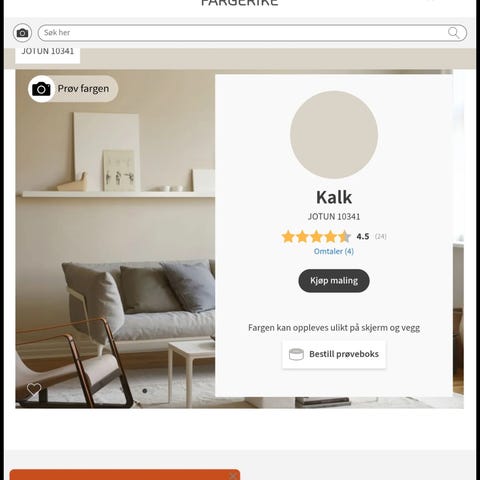Click the Kalk color name heading
This screenshot has width=480, height=480.
tap(334, 197)
